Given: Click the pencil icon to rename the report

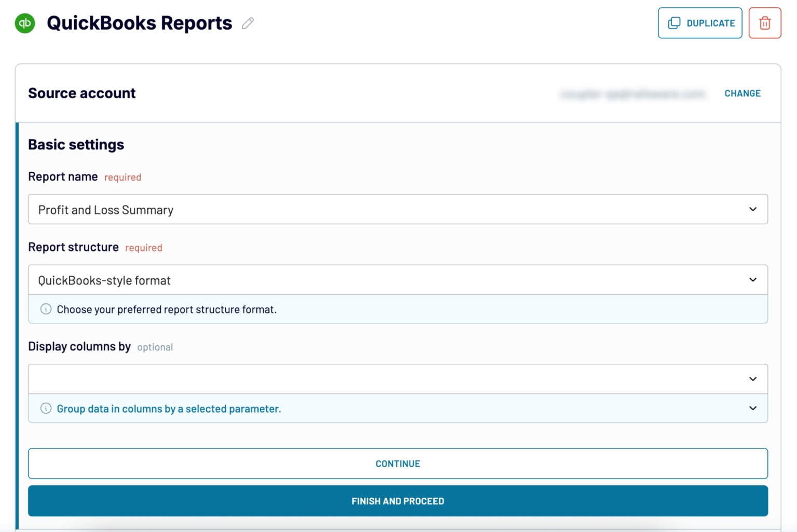Looking at the screenshot, I should (x=248, y=23).
